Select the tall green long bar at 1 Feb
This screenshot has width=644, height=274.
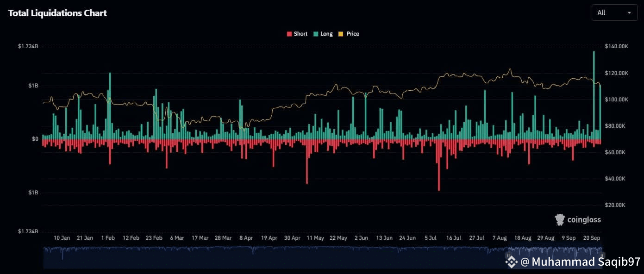tap(110, 106)
